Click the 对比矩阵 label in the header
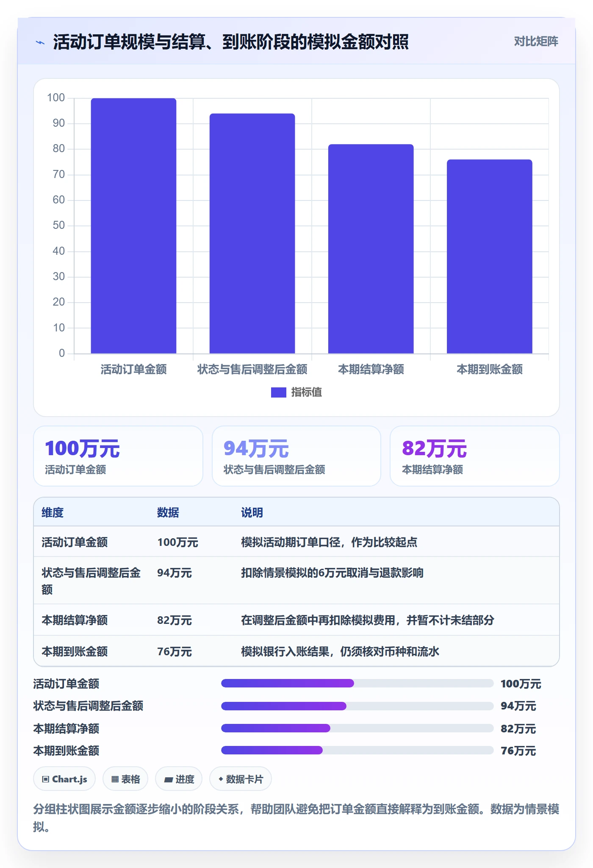Screen dimensions: 593x868 pyautogui.click(x=536, y=41)
